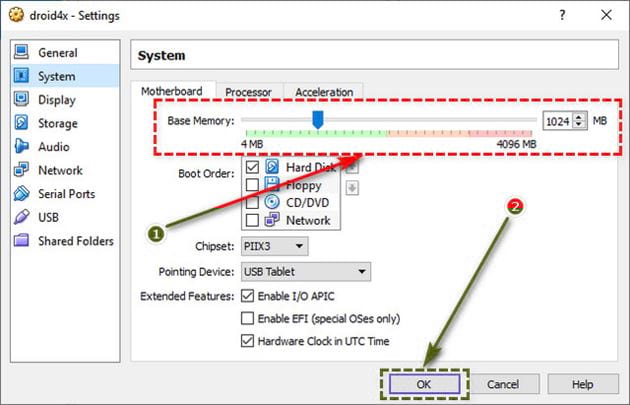Click the 1024 base memory value field
The width and height of the screenshot is (630, 405).
(x=558, y=121)
